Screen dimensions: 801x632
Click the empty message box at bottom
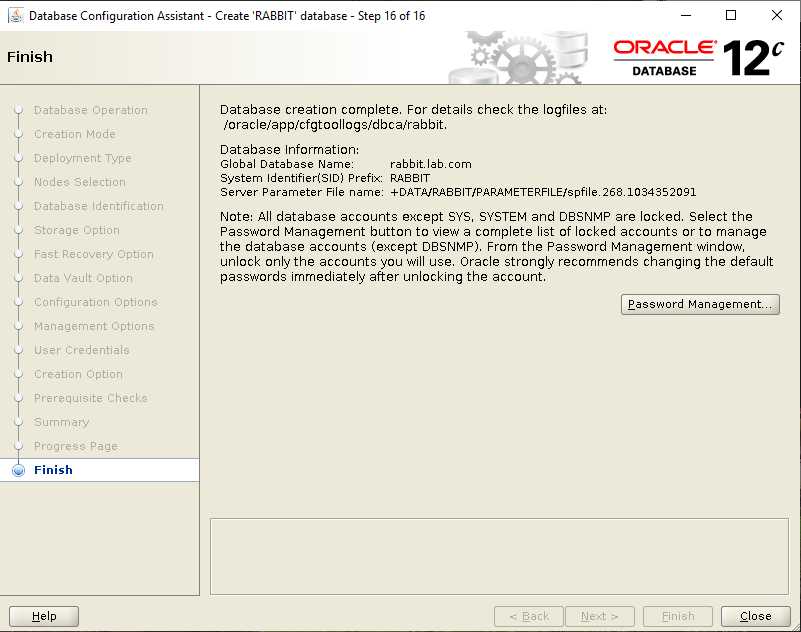[x=499, y=556]
